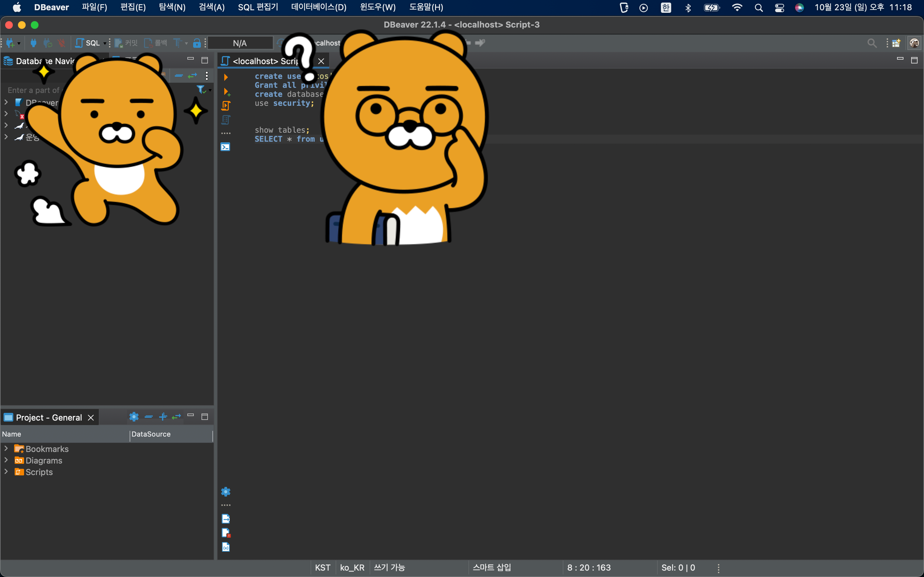The width and height of the screenshot is (924, 577).
Task: Click the Connect plug icon in the toolbar
Action: pyautogui.click(x=34, y=43)
